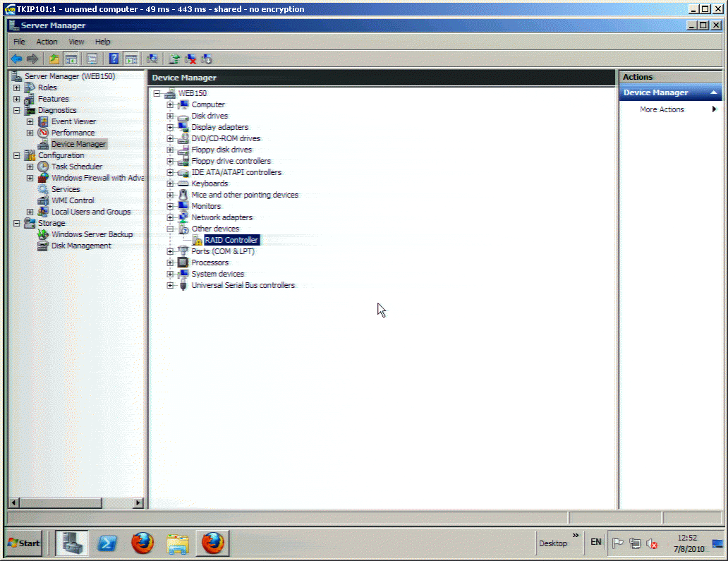Open Server Manager from taskbar icon
The image size is (728, 561).
click(x=71, y=543)
